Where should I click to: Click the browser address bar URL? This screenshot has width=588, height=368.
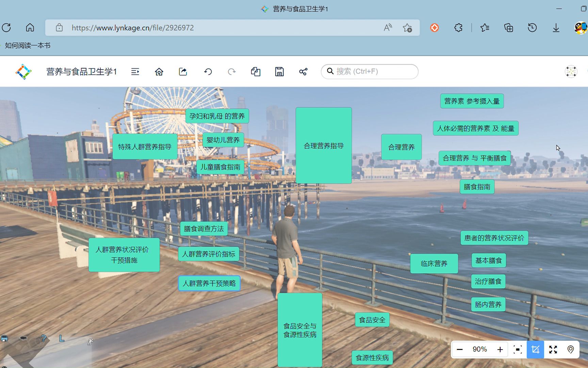133,28
